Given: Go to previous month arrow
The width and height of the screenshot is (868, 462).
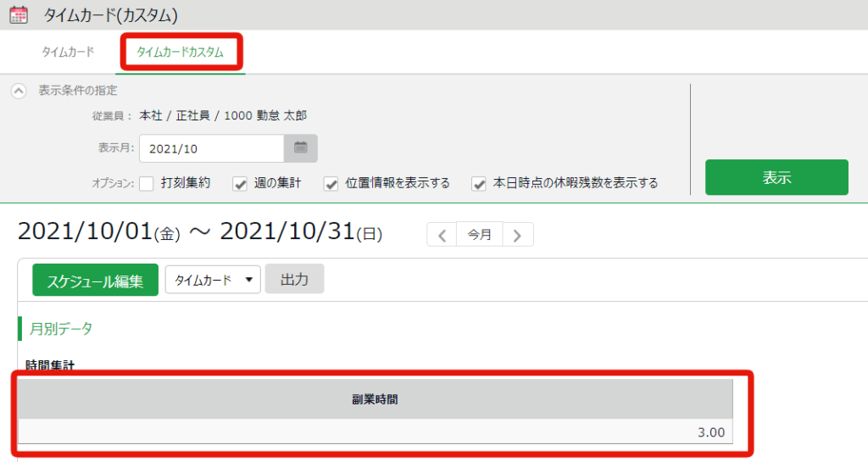Looking at the screenshot, I should 442,235.
